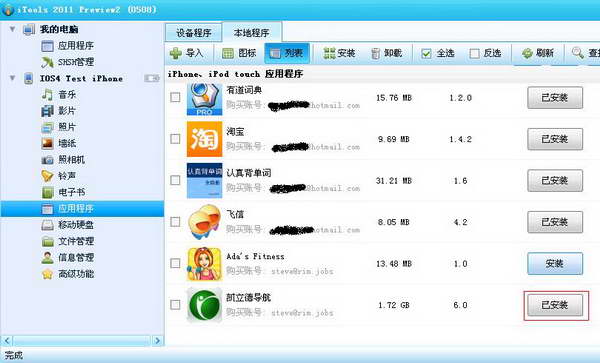Collapse the IOS4 Test iPhone node
The height and width of the screenshot is (363, 600).
click(x=13, y=78)
